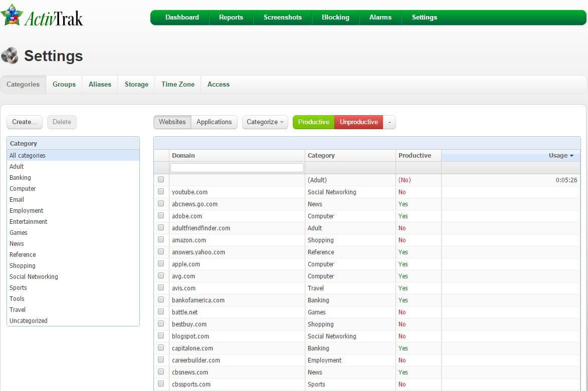The height and width of the screenshot is (391, 588).
Task: Select Settings in top navigation
Action: pyautogui.click(x=424, y=17)
